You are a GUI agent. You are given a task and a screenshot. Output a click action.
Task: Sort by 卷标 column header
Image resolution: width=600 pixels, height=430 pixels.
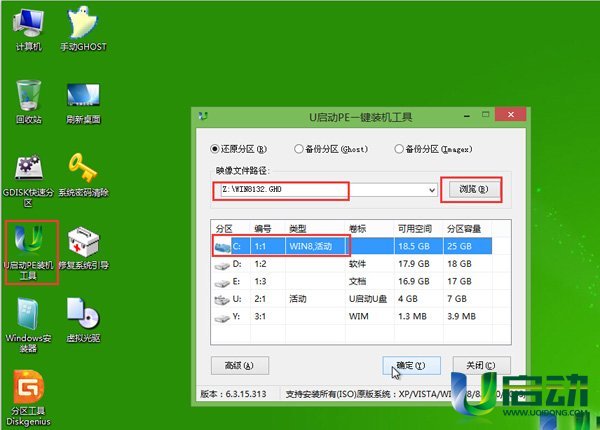(x=370, y=229)
